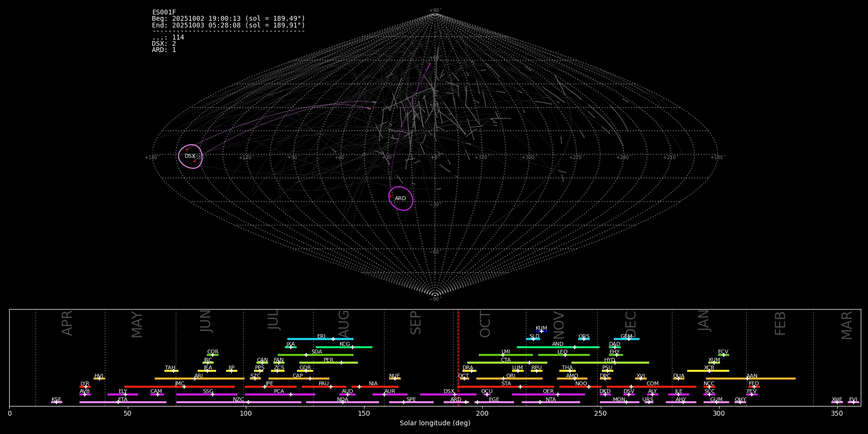This screenshot has height=434, width=868.
Task: Select the SSG shower bar label
Action: coord(208,392)
